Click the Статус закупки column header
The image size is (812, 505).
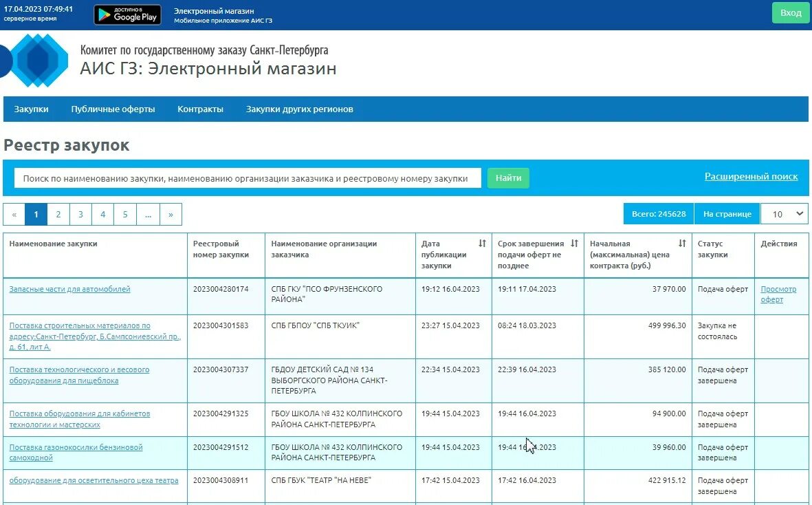[712, 249]
